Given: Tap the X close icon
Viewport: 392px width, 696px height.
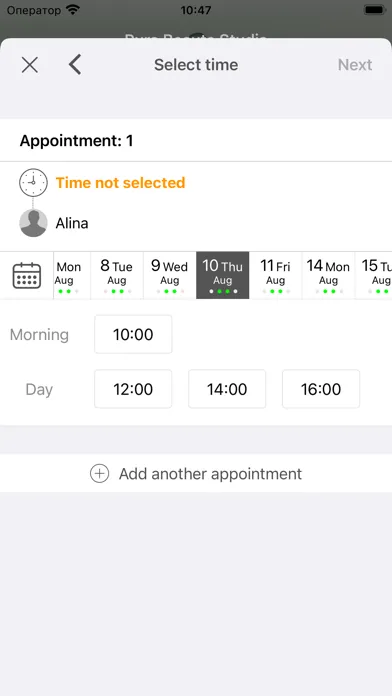Looking at the screenshot, I should [x=30, y=65].
